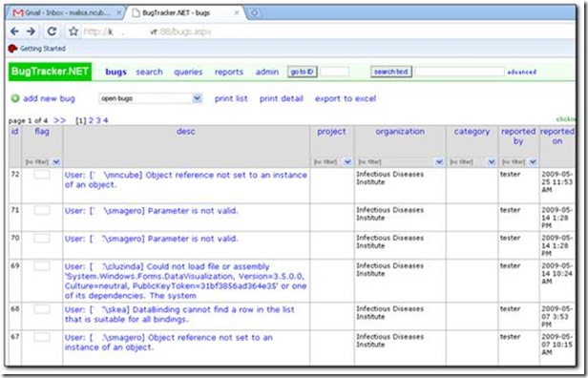Open the admin menu item
Image resolution: width=588 pixels, height=378 pixels.
(267, 72)
